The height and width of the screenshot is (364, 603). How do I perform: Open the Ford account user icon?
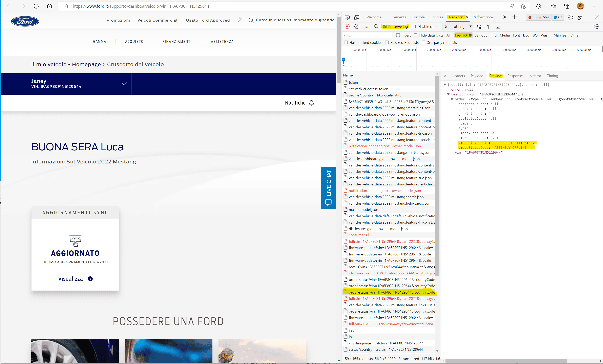coord(240,20)
